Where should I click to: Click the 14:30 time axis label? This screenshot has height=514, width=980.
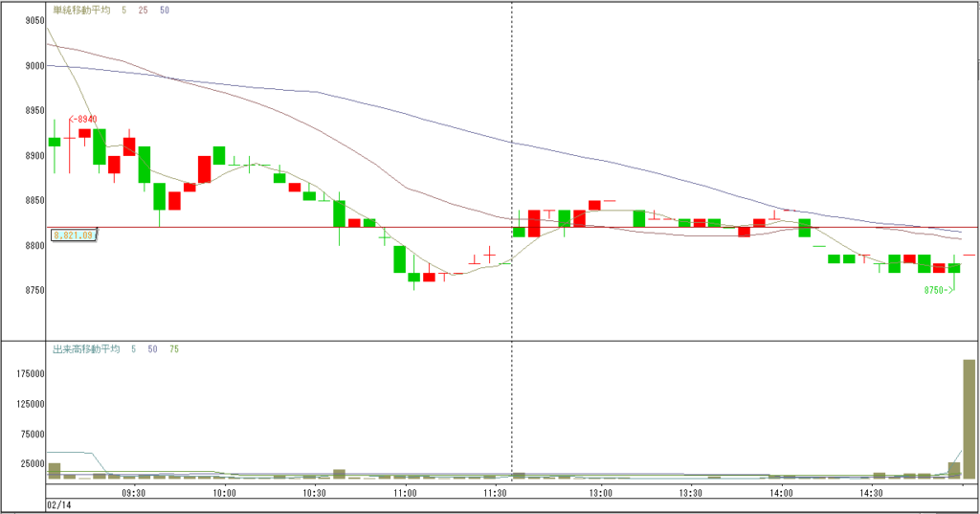pos(871,493)
